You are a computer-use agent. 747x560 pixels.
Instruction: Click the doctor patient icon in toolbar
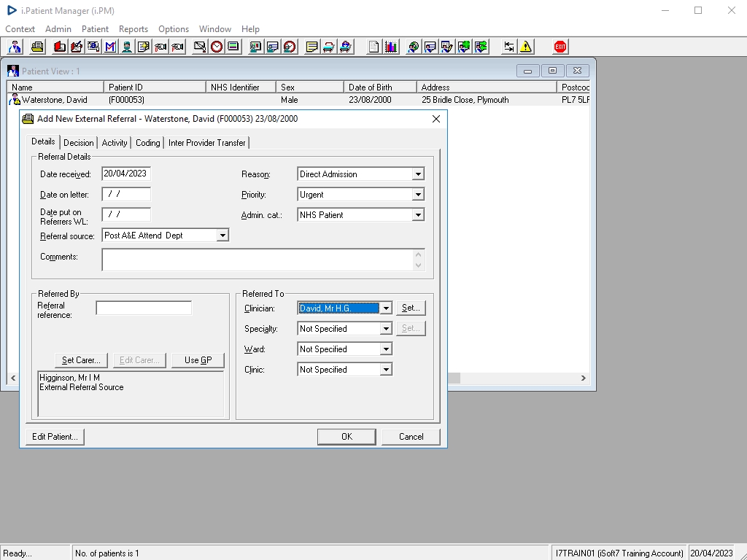(15, 47)
